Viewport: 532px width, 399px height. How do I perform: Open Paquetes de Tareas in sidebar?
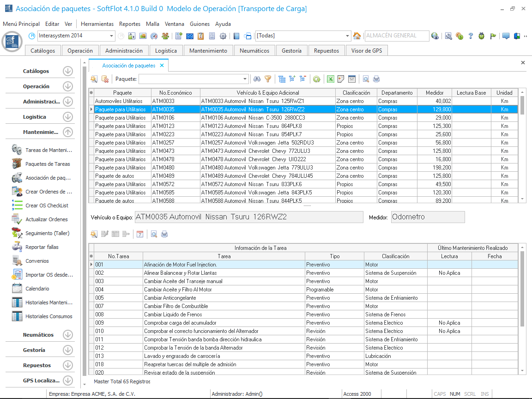point(17,164)
